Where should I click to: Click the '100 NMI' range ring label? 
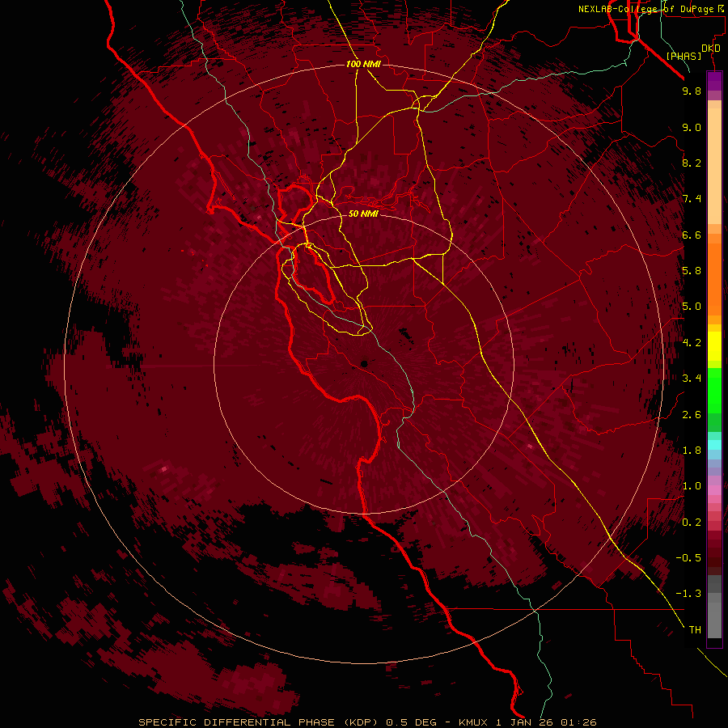(x=363, y=64)
